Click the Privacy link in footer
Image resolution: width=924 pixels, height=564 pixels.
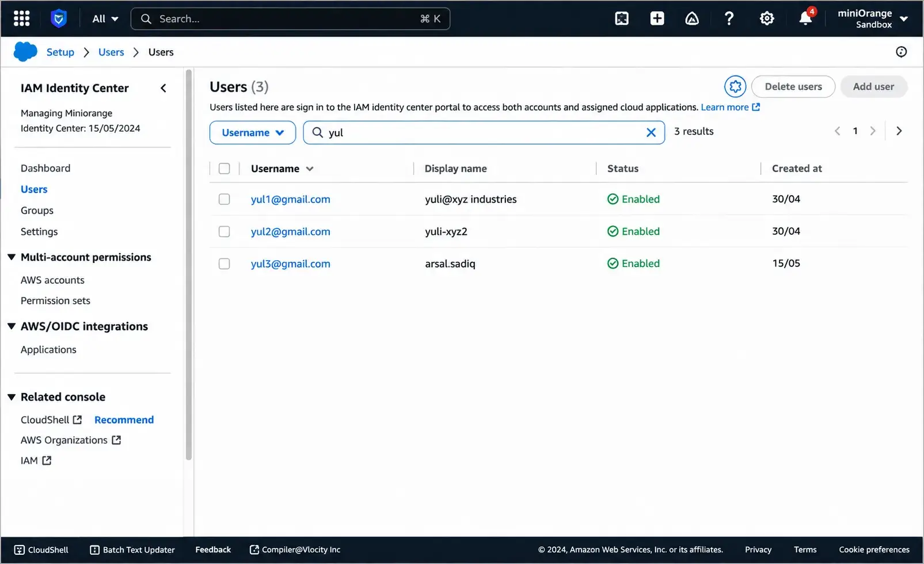758,550
